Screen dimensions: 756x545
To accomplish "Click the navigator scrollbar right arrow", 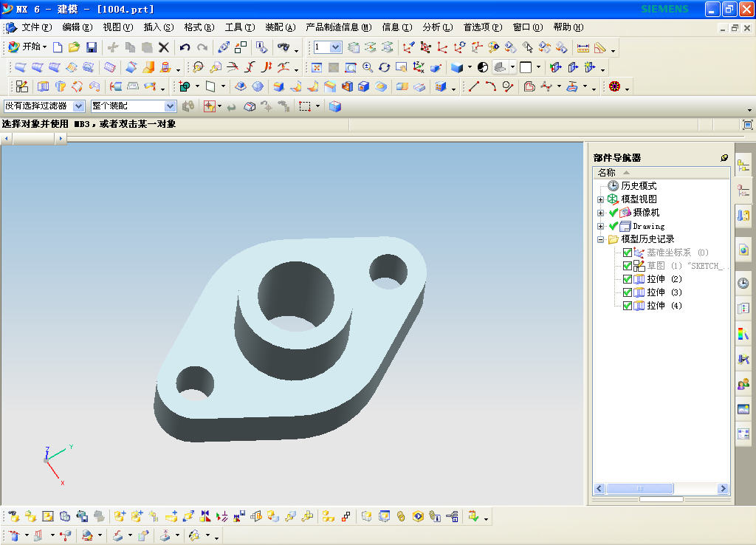I will tap(722, 489).
